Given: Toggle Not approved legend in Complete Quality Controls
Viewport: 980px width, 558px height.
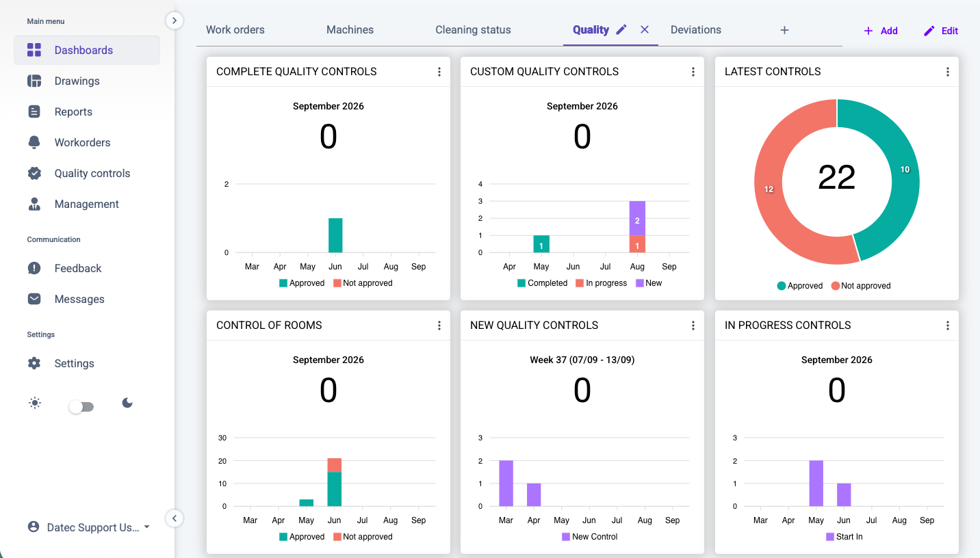Looking at the screenshot, I should click(x=363, y=283).
